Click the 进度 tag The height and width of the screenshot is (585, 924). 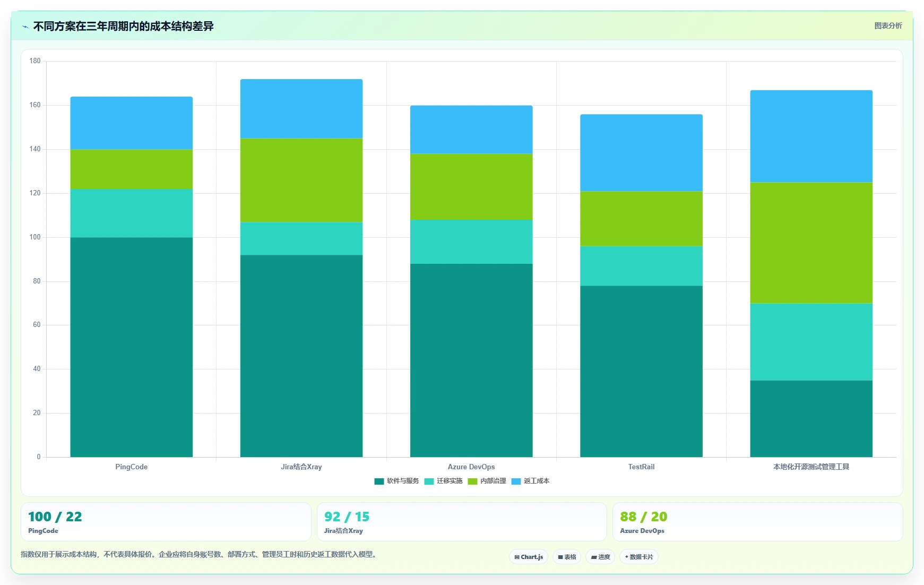[600, 557]
